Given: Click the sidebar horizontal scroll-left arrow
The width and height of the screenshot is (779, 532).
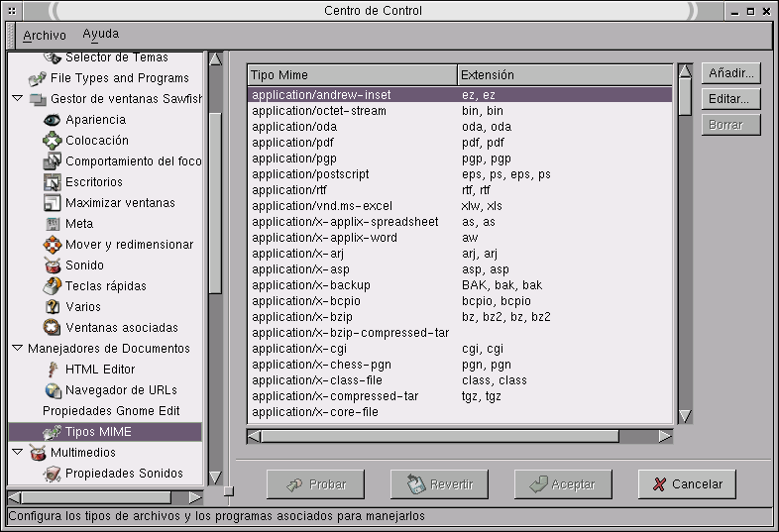Looking at the screenshot, I should pyautogui.click(x=15, y=497).
